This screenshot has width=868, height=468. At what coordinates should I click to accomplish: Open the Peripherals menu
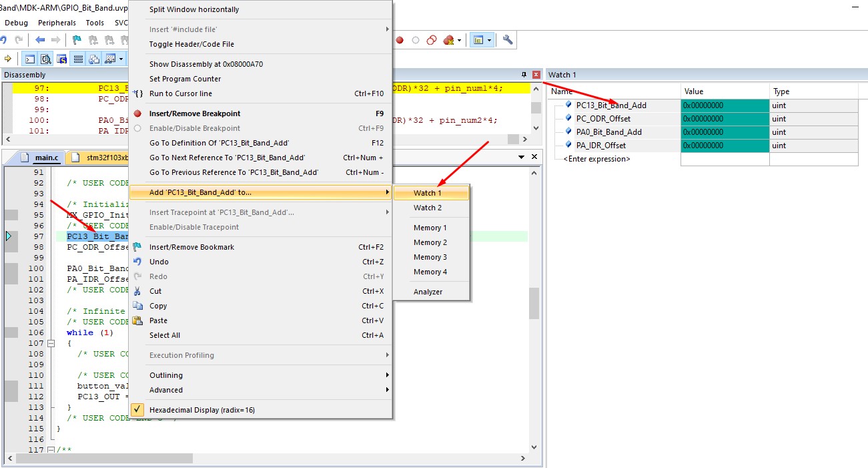click(x=57, y=23)
